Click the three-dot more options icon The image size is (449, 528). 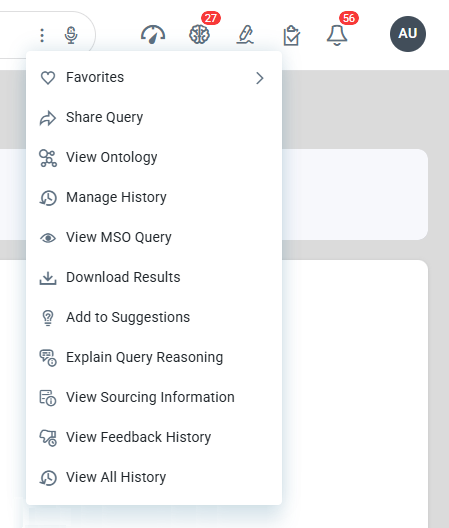tap(42, 35)
